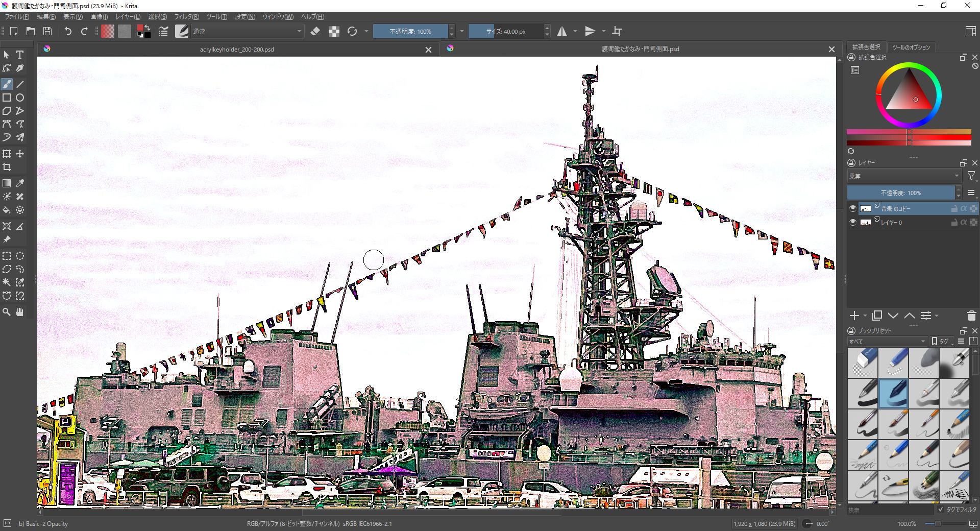Select the Color Picker eyedropper tool
This screenshot has width=980, height=531.
click(x=20, y=183)
